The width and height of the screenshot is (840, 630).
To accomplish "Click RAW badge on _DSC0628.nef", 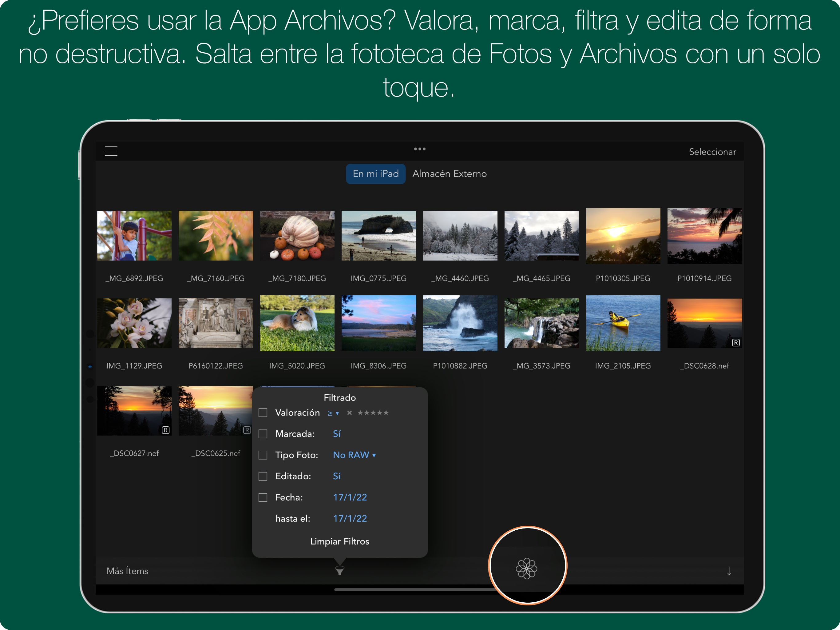I will click(x=735, y=343).
